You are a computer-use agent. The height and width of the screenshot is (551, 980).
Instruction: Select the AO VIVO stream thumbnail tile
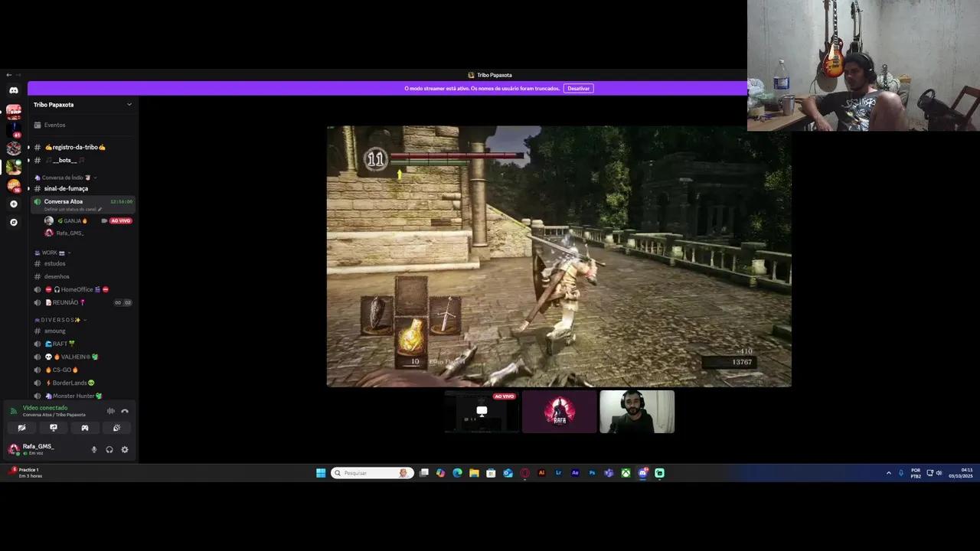click(482, 412)
